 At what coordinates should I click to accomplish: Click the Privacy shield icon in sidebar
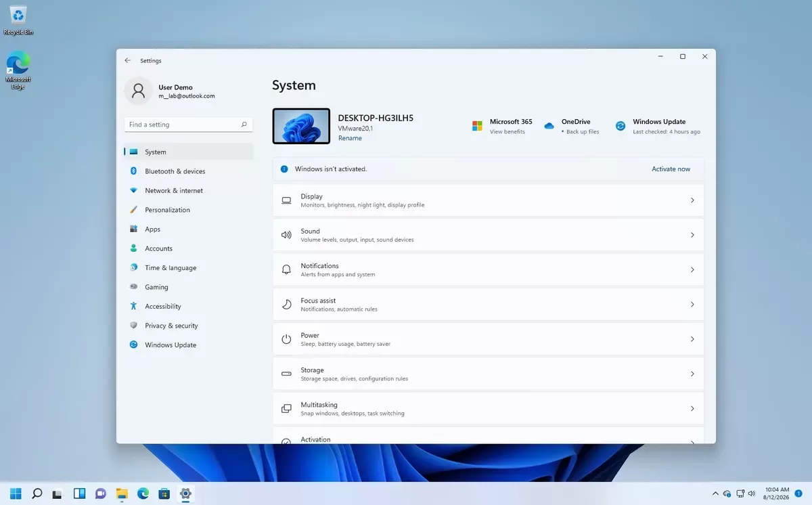tap(133, 326)
